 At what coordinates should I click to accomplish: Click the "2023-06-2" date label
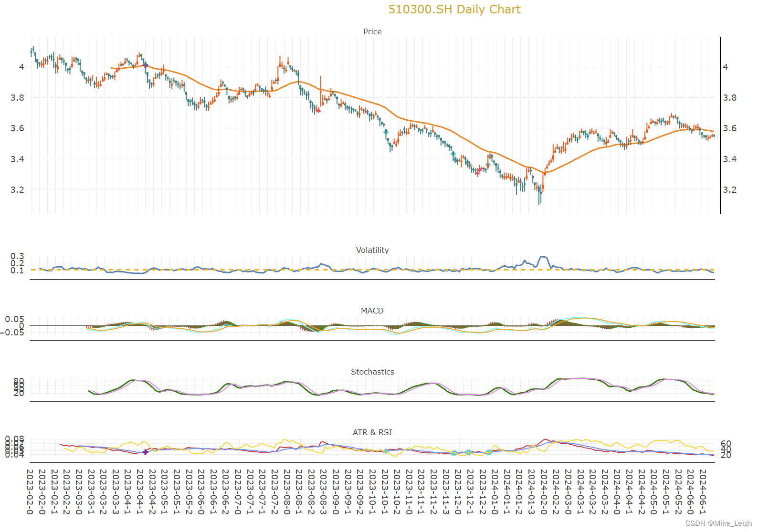[225, 492]
